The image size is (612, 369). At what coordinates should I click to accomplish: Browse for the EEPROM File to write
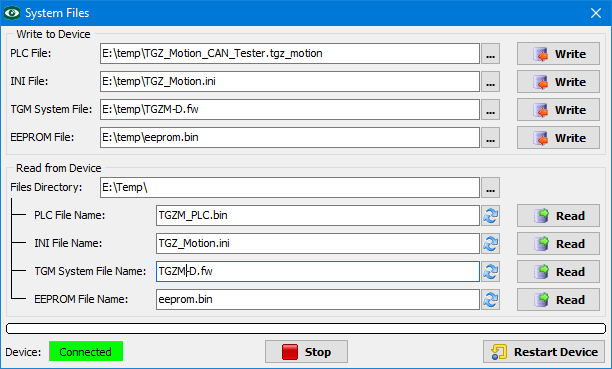tap(491, 138)
